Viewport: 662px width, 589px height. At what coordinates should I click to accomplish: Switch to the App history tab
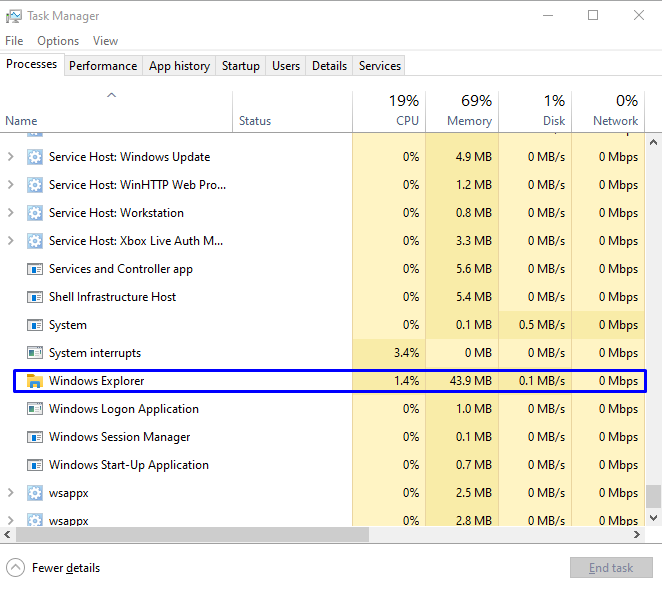point(179,66)
